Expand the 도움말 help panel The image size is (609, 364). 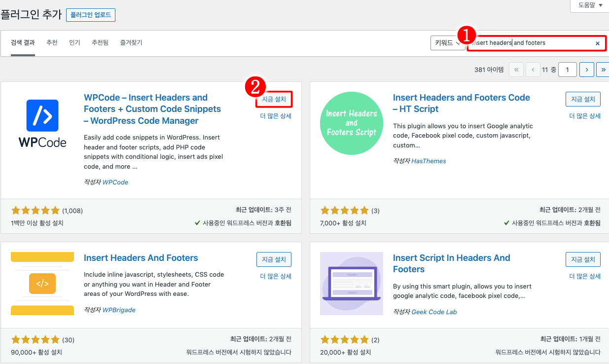(589, 5)
